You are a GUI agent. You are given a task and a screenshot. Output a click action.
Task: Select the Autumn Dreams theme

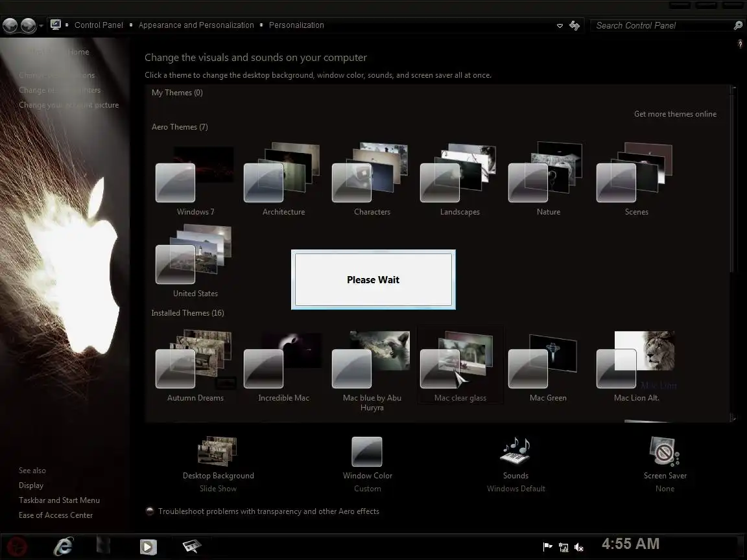[x=195, y=366]
